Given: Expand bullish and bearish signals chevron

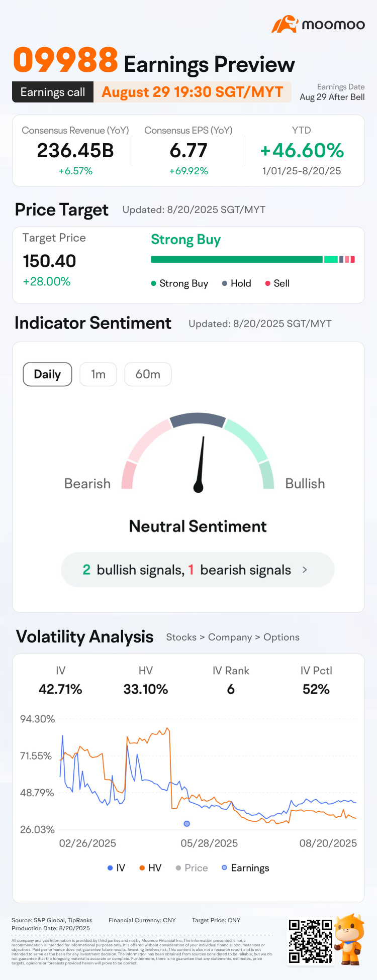Looking at the screenshot, I should pyautogui.click(x=305, y=570).
